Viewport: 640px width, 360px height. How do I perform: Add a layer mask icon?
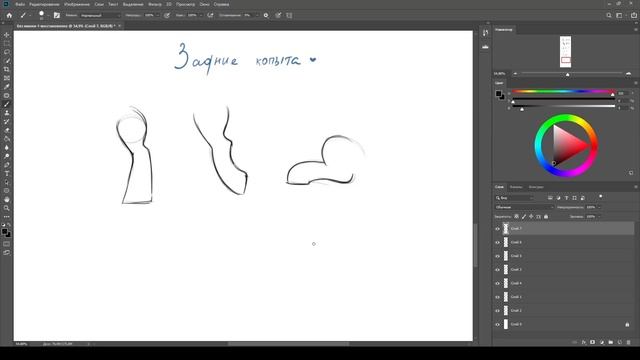[x=593, y=342]
